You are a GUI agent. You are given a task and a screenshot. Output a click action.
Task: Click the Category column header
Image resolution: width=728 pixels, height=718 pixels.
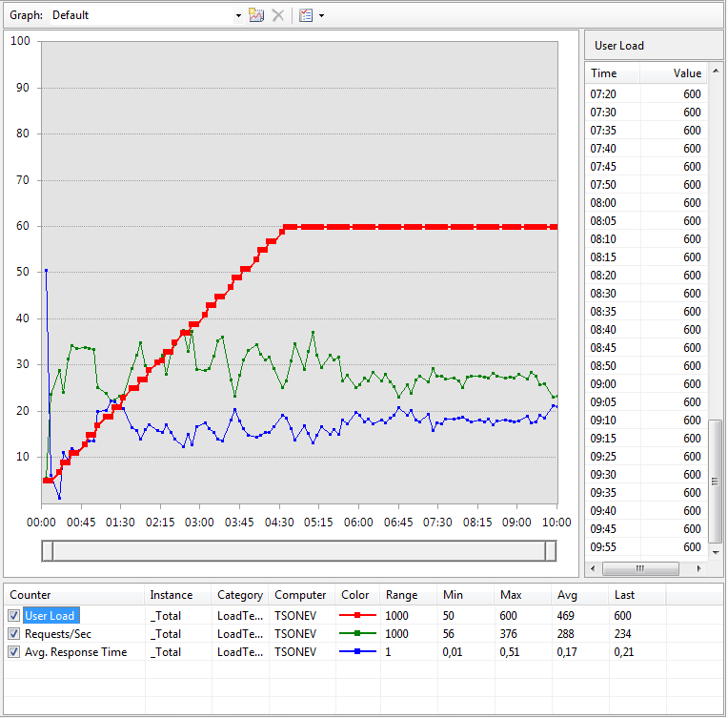coord(240,595)
